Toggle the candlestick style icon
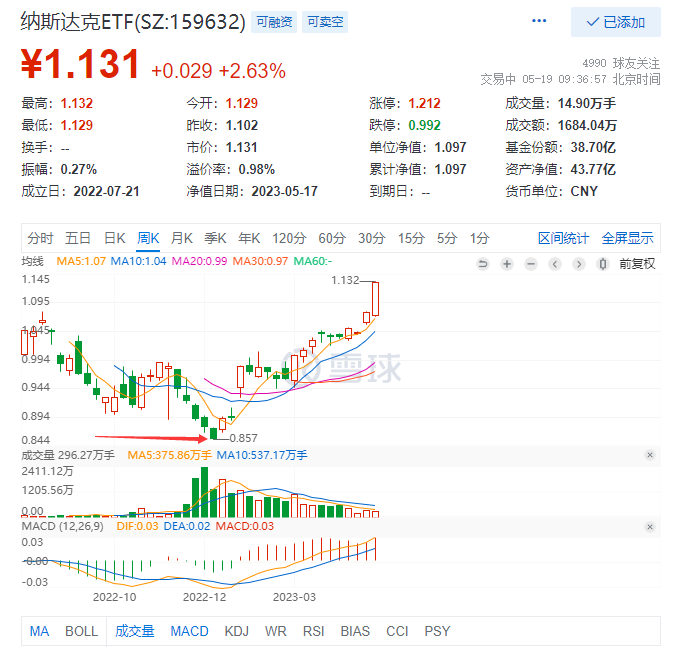The image size is (676, 657). (603, 263)
